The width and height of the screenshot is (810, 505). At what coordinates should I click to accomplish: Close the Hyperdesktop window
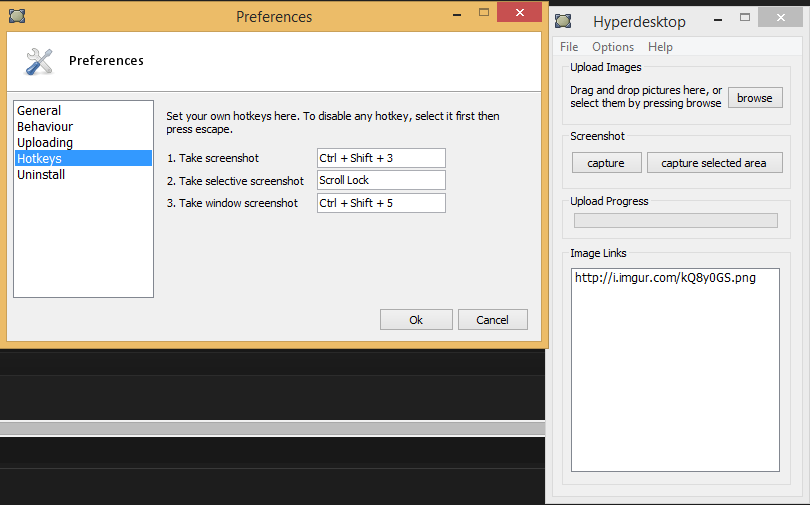[781, 18]
